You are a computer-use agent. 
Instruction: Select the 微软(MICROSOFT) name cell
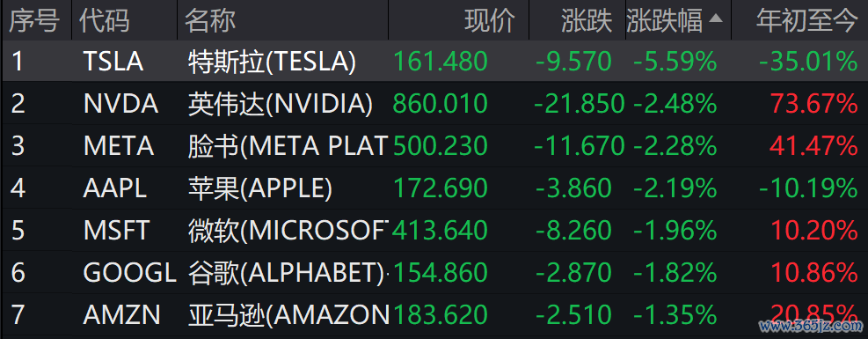[288, 231]
